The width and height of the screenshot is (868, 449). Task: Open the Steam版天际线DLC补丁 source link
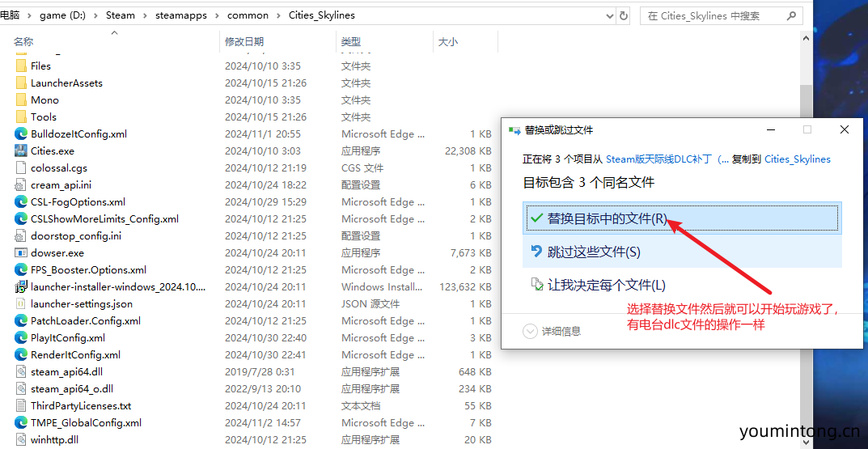[667, 159]
